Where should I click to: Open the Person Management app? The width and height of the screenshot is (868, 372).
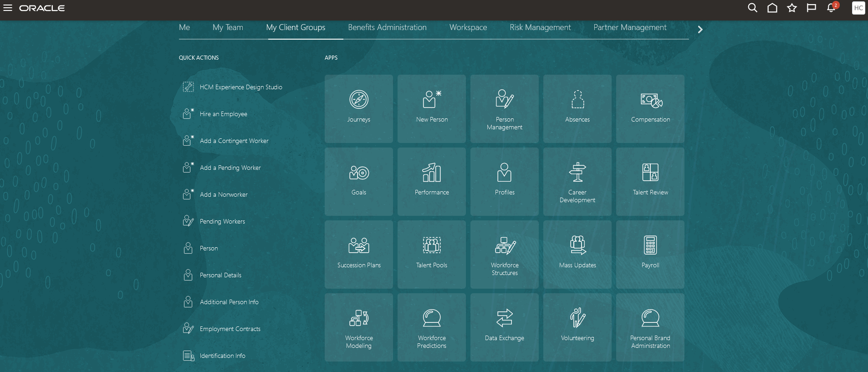pyautogui.click(x=505, y=109)
